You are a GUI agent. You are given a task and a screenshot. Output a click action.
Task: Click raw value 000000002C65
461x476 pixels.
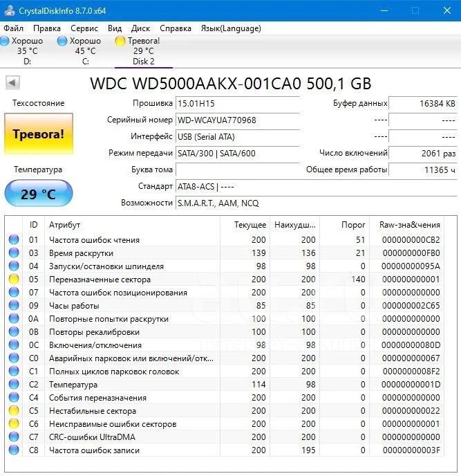point(411,305)
